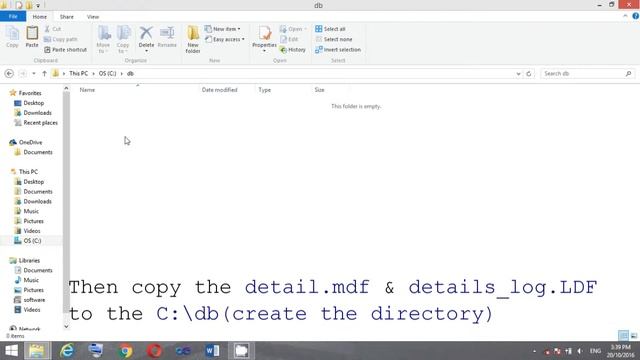Open the New item dropdown
Image resolution: width=640 pixels, height=360 pixels.
(x=222, y=29)
